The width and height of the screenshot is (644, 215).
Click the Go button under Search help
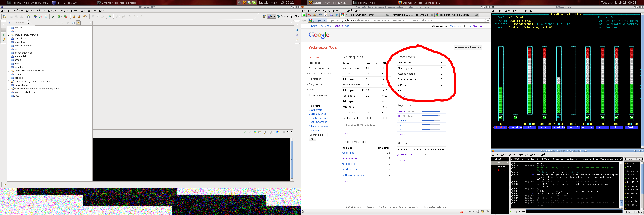[313, 139]
